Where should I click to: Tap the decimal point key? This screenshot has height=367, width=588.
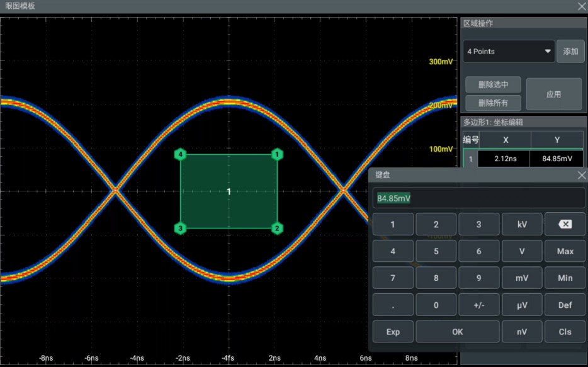[393, 305]
